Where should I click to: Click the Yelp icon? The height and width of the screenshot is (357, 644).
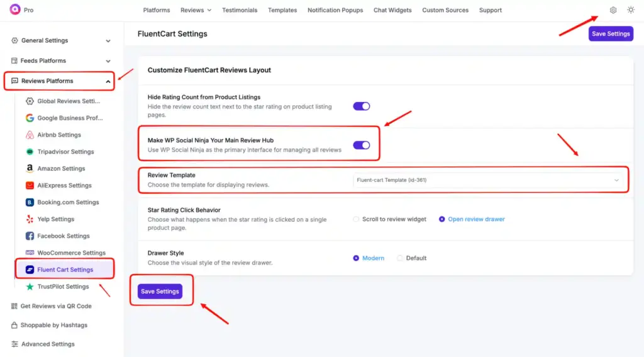[30, 219]
